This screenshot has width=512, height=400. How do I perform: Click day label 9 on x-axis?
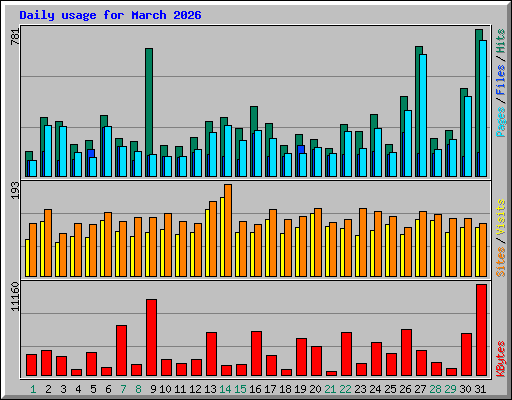[x=153, y=389]
